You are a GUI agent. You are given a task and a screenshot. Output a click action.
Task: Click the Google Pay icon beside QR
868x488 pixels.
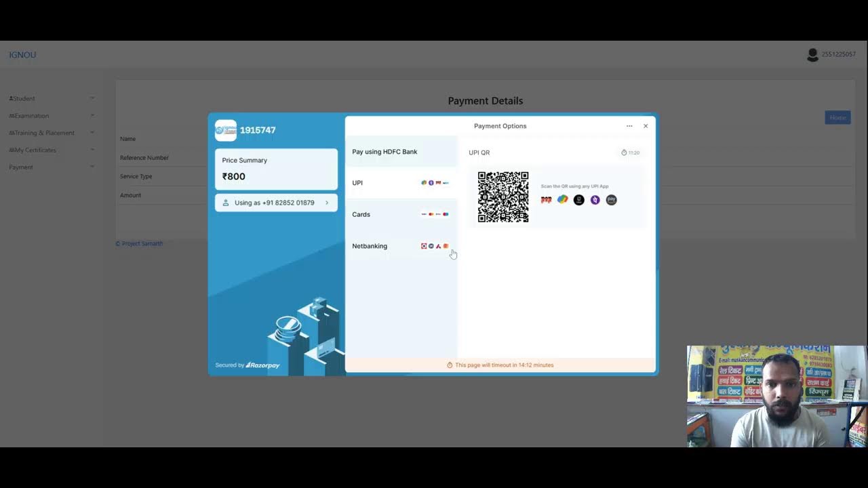point(562,200)
